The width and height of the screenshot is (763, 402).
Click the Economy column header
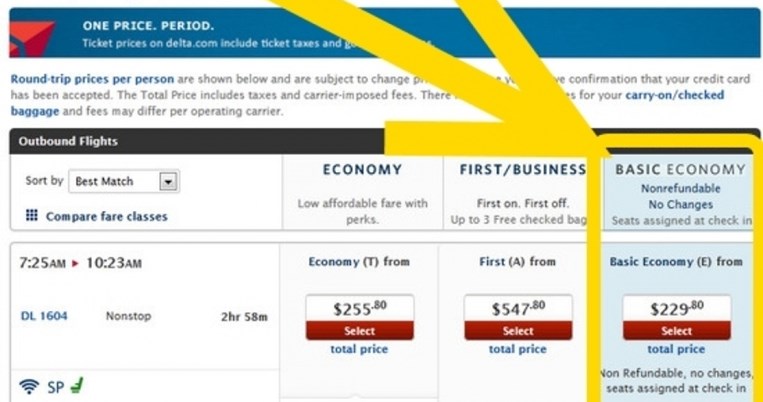(362, 170)
